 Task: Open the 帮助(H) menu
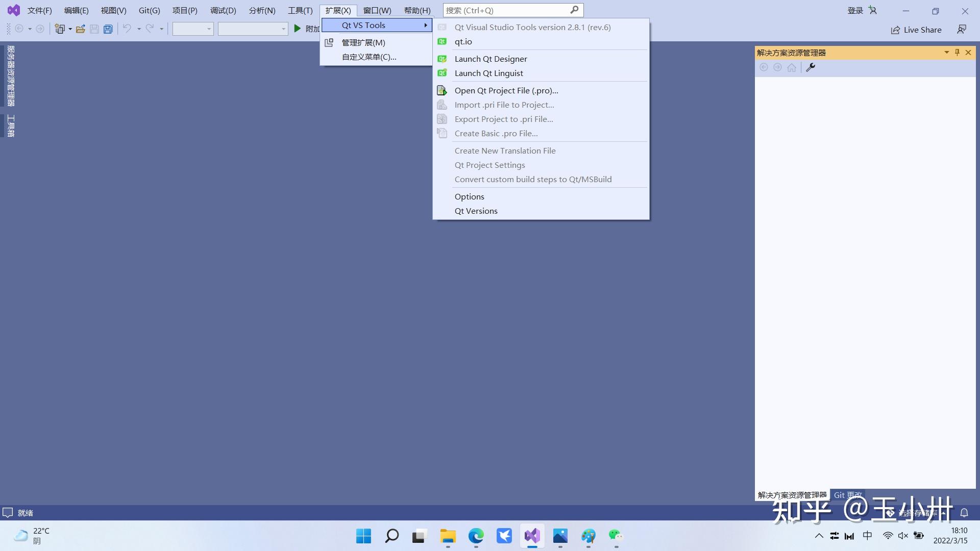pyautogui.click(x=417, y=10)
